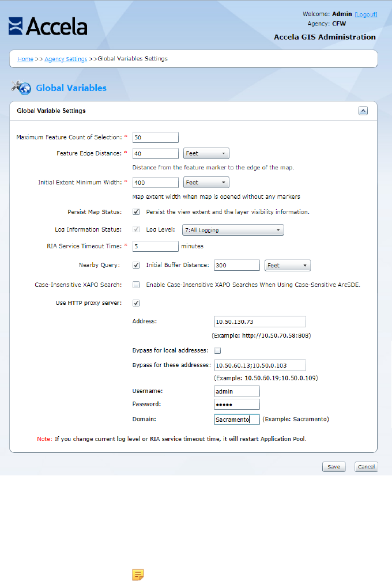392x582 pixels.
Task: Open Agency Settings breadcrumb link
Action: (66, 59)
